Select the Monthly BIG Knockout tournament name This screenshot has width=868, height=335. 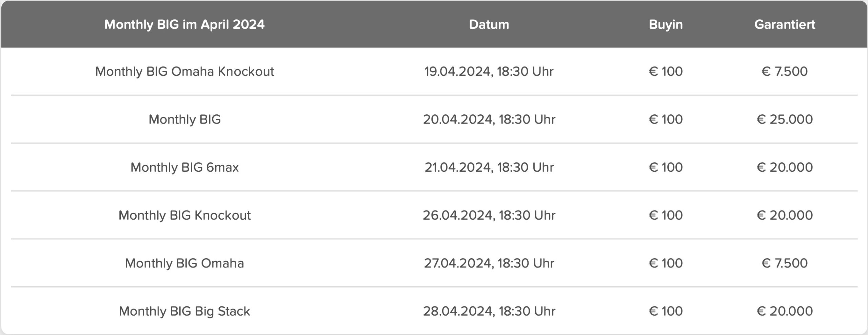pyautogui.click(x=184, y=215)
